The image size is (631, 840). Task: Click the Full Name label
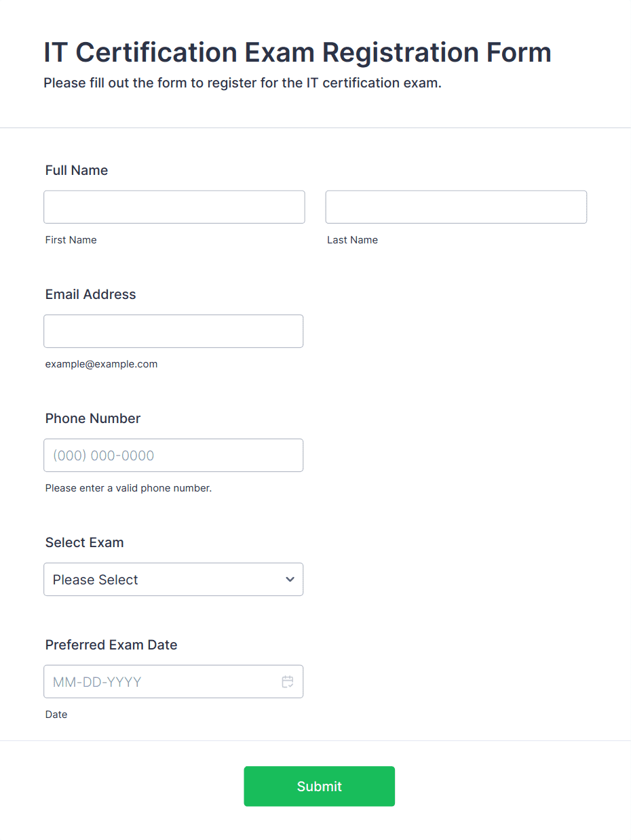tap(77, 170)
